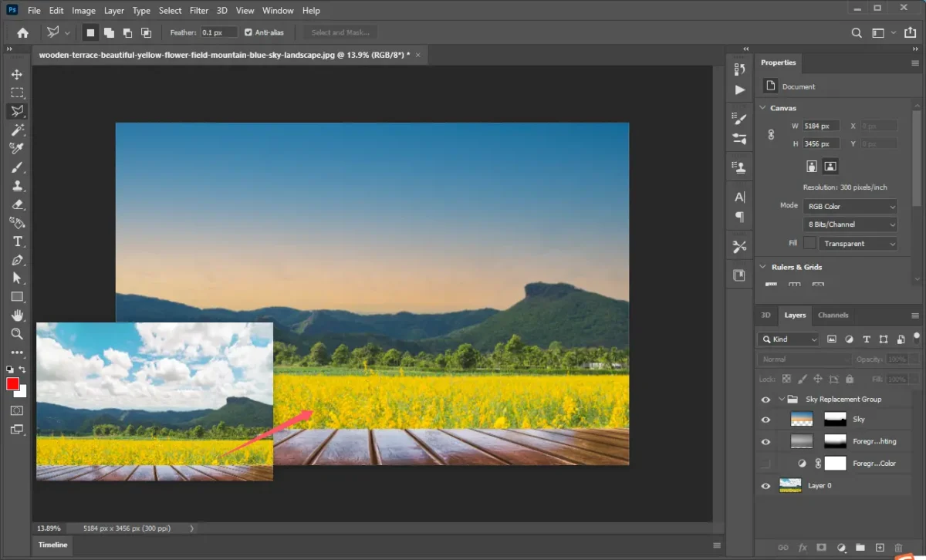Select the Polygonal Lasso tool in toolbar
Screen dimensions: 926x560
click(x=17, y=111)
